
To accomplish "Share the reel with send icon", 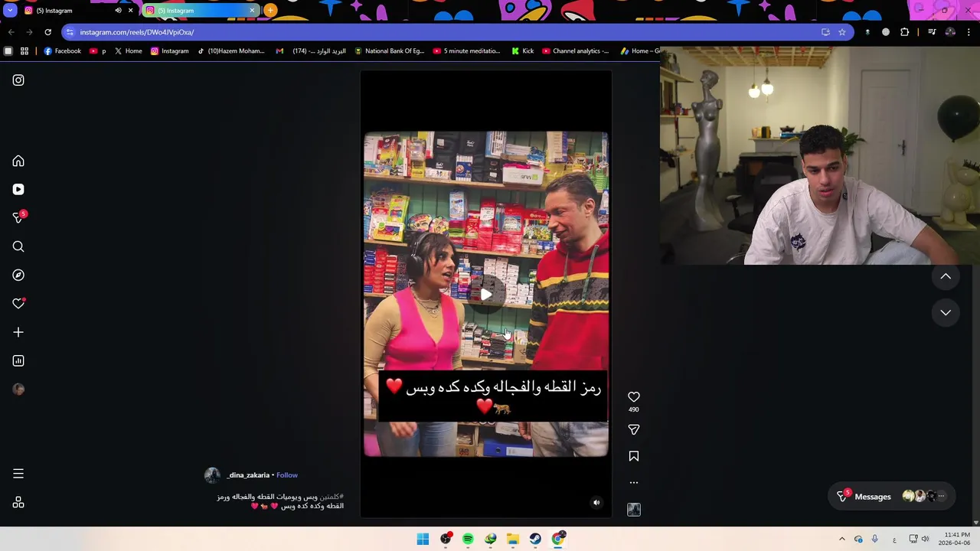I will click(634, 430).
